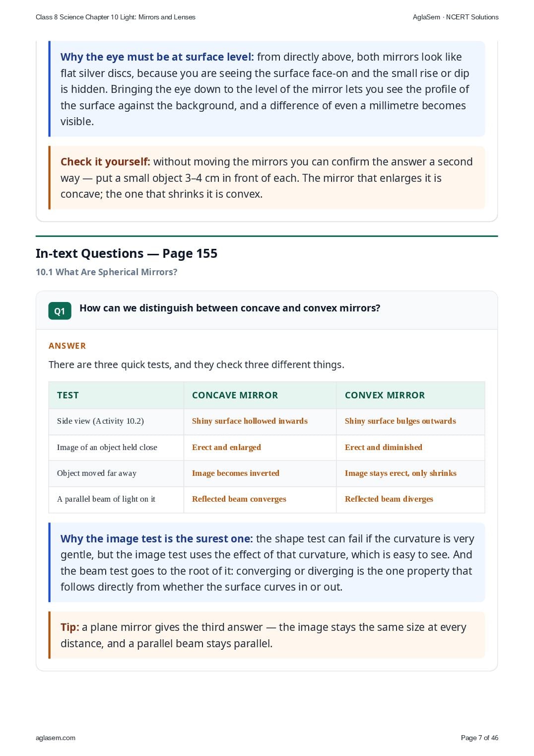The image size is (534, 756).
Task: Click the orange ANSWER label
Action: pos(67,346)
